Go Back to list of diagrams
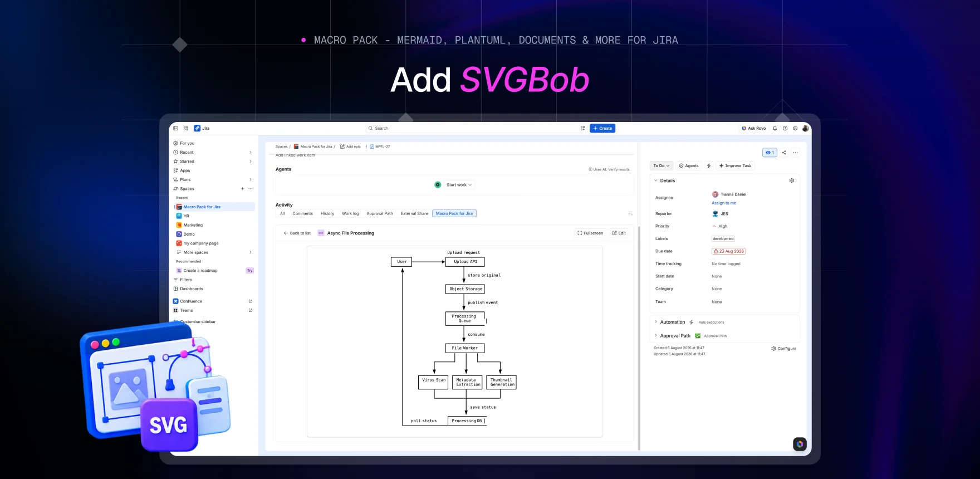The image size is (980, 479). (297, 233)
